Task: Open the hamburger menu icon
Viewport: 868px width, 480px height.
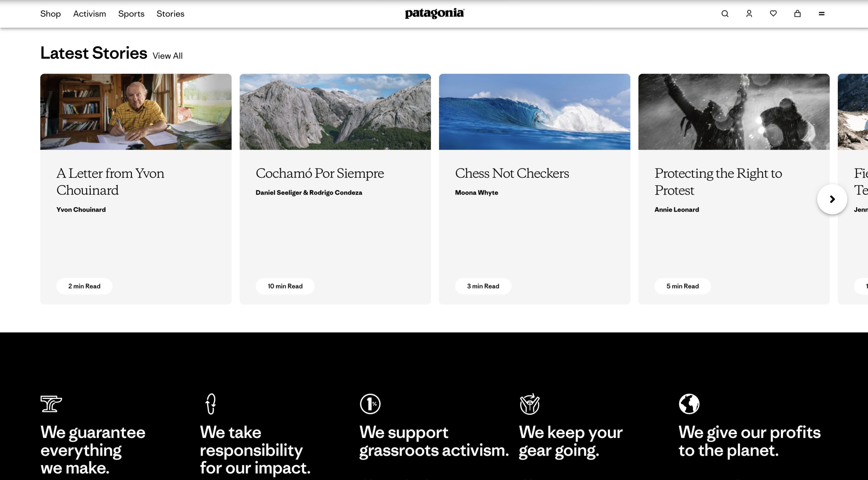Action: [x=821, y=14]
